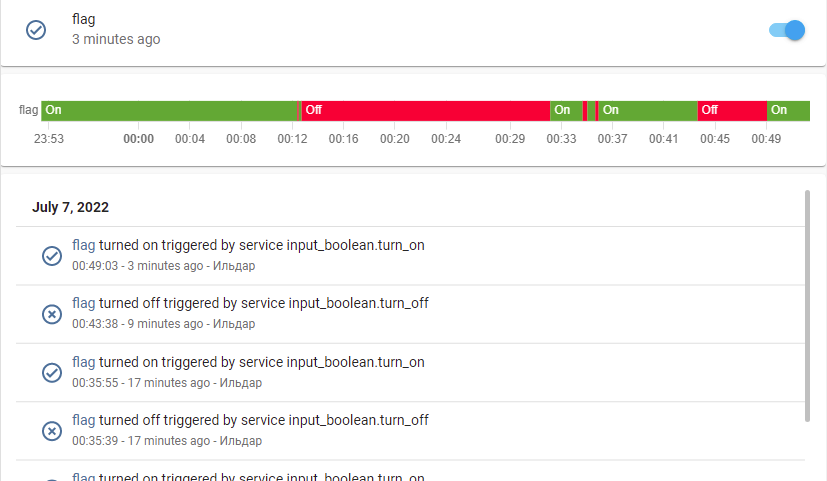Click the flag row label left of timeline
827x481 pixels.
tap(28, 110)
